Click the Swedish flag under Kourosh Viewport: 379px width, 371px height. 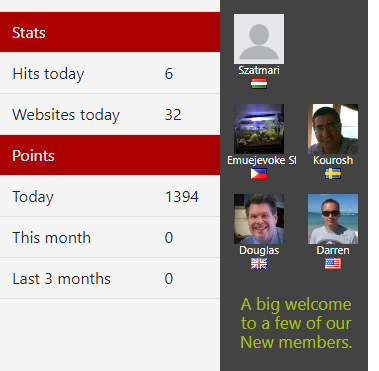pos(333,173)
